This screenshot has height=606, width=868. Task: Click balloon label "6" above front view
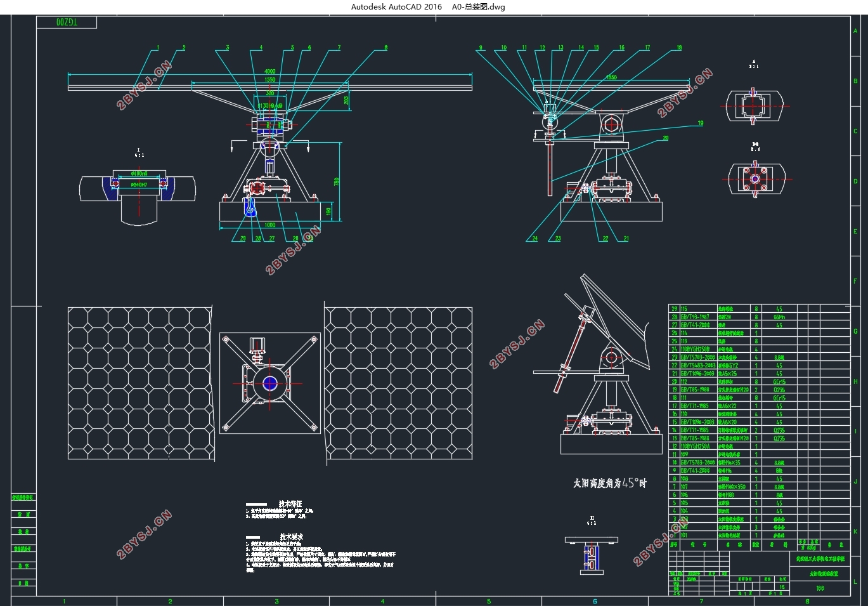309,48
